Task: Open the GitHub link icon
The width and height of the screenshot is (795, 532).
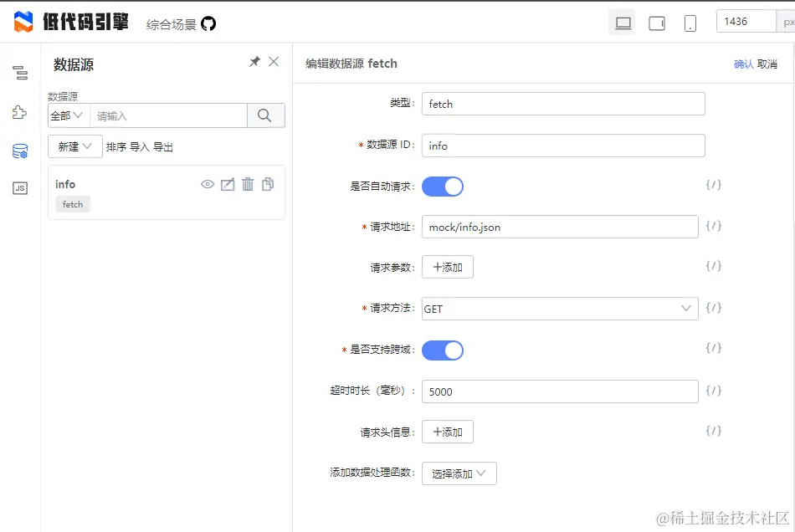Action: click(208, 23)
